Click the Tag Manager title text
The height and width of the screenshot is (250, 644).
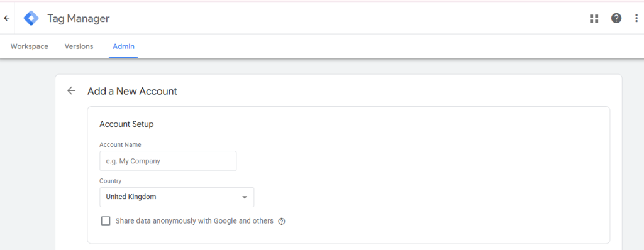[x=79, y=18]
